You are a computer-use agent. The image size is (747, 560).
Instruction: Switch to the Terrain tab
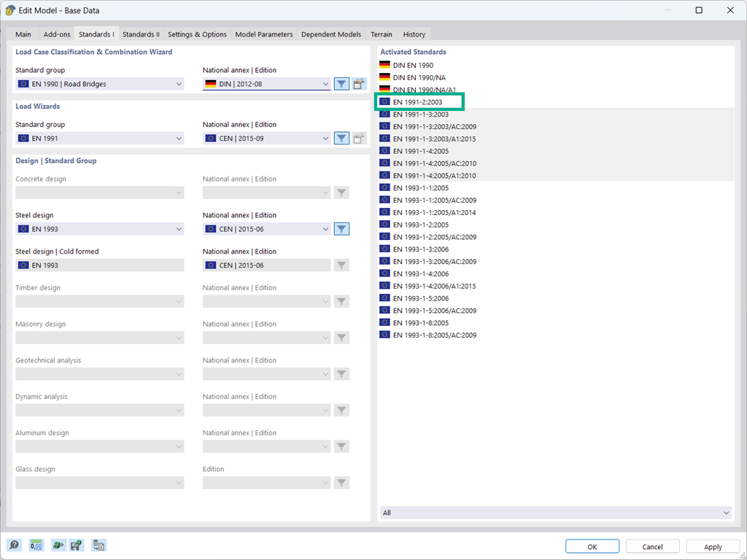(382, 34)
